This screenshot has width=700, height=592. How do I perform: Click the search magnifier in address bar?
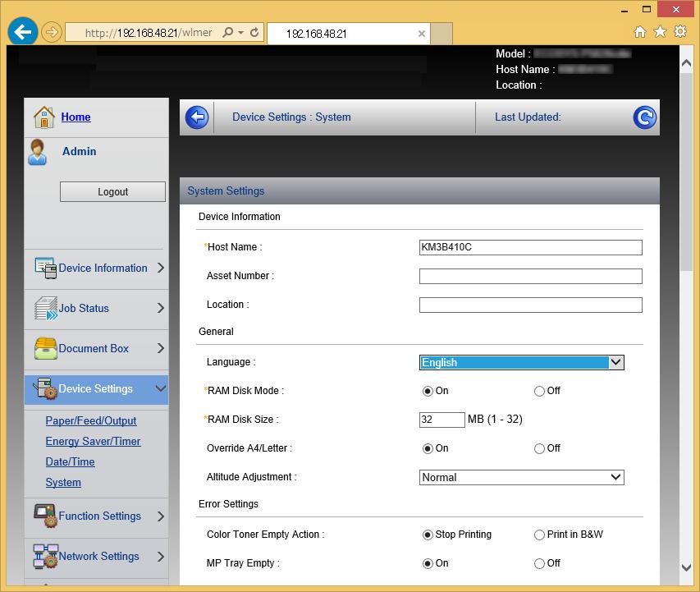click(x=227, y=32)
